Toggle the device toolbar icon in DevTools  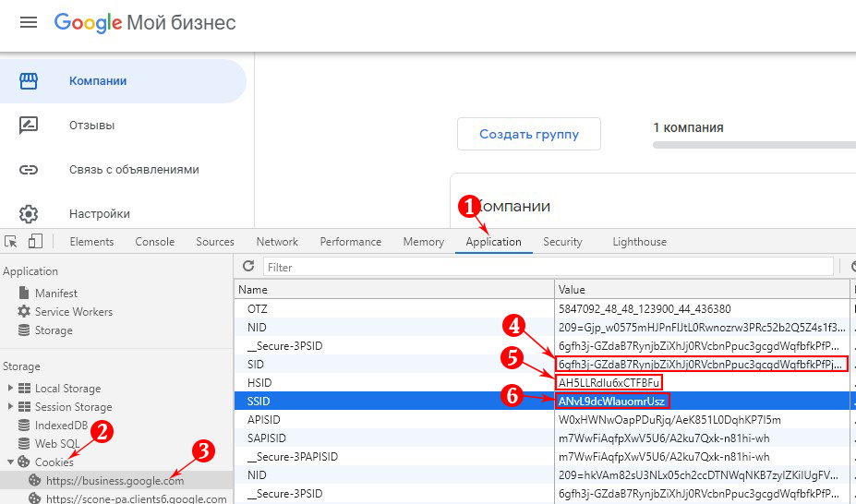pos(35,241)
